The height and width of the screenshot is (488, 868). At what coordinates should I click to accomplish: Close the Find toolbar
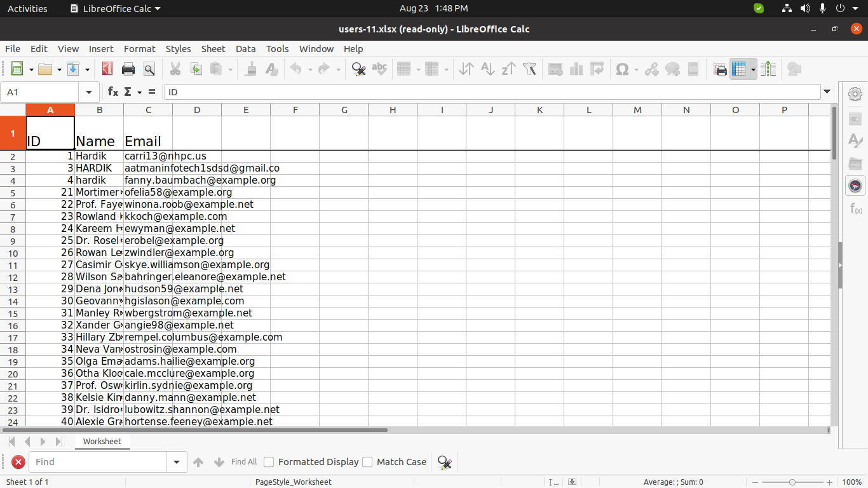click(x=18, y=462)
